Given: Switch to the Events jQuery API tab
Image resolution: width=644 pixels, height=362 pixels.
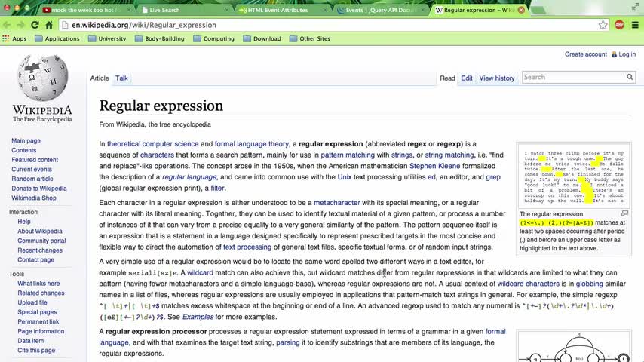Looking at the screenshot, I should (380, 10).
